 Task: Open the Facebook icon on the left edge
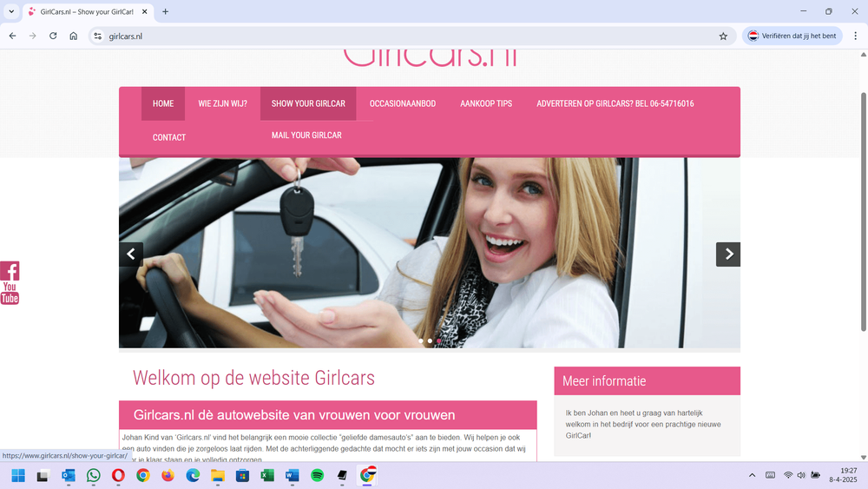[10, 271]
